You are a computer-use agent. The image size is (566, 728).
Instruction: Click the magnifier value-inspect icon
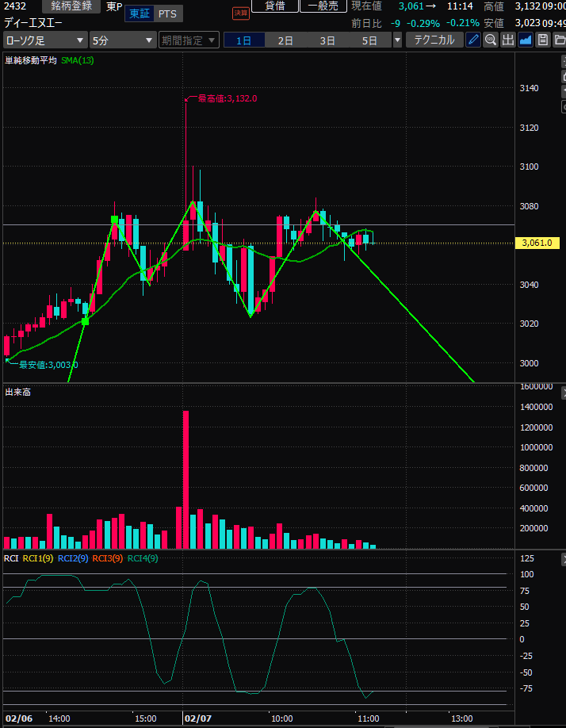[491, 40]
